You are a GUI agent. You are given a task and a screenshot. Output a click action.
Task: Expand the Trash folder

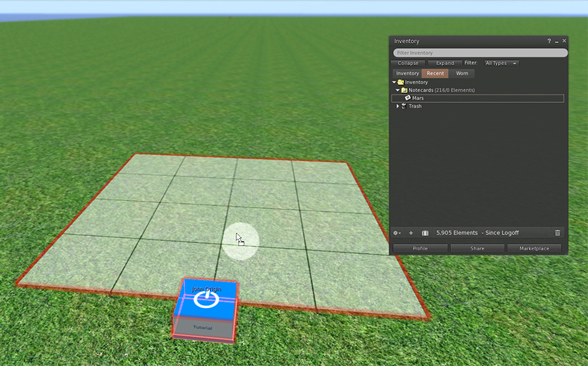coord(398,106)
